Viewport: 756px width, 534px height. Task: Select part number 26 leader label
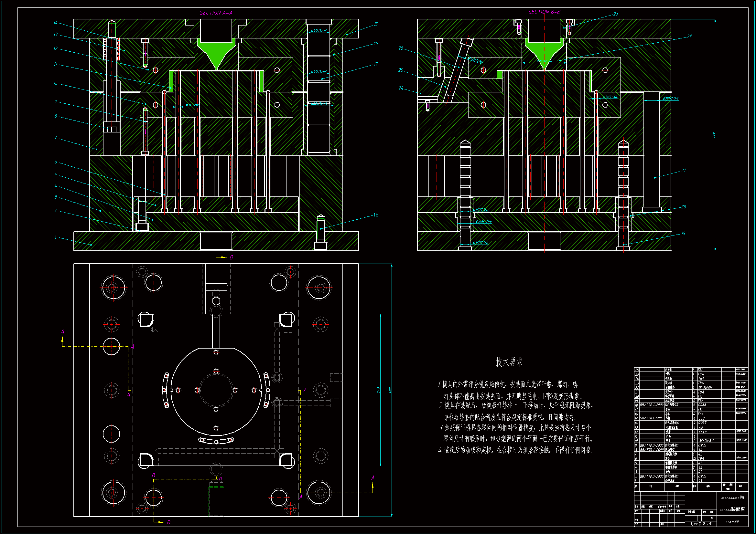click(x=401, y=48)
